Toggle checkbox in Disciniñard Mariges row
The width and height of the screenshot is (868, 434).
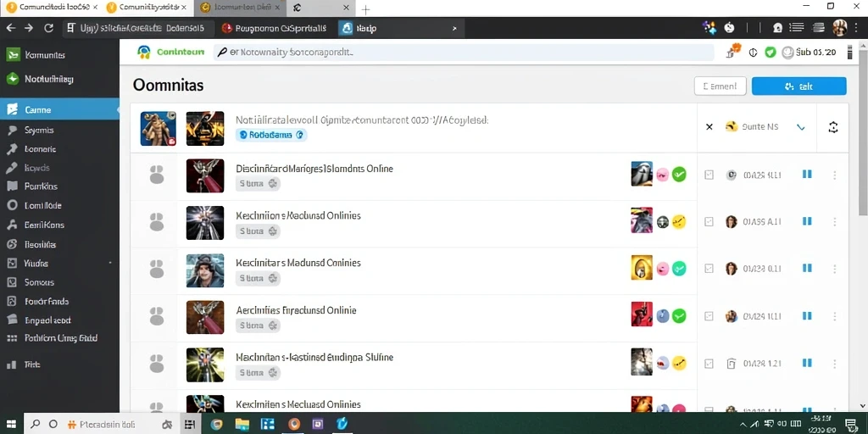[x=709, y=175]
